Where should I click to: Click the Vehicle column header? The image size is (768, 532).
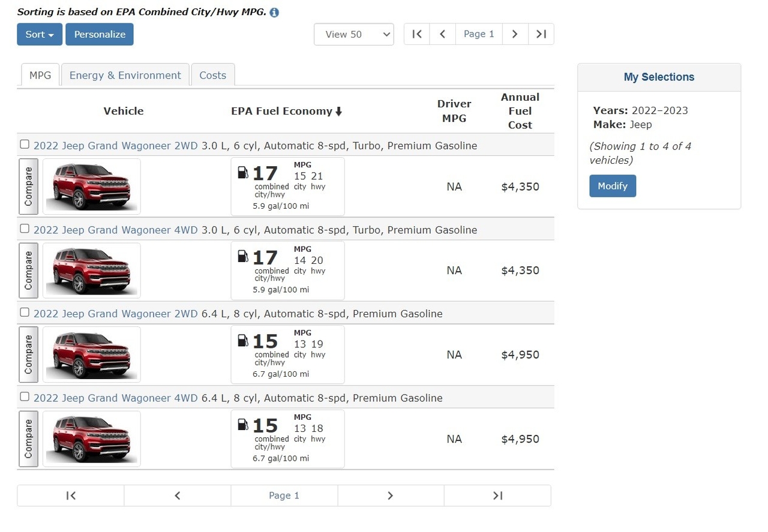[x=124, y=112]
